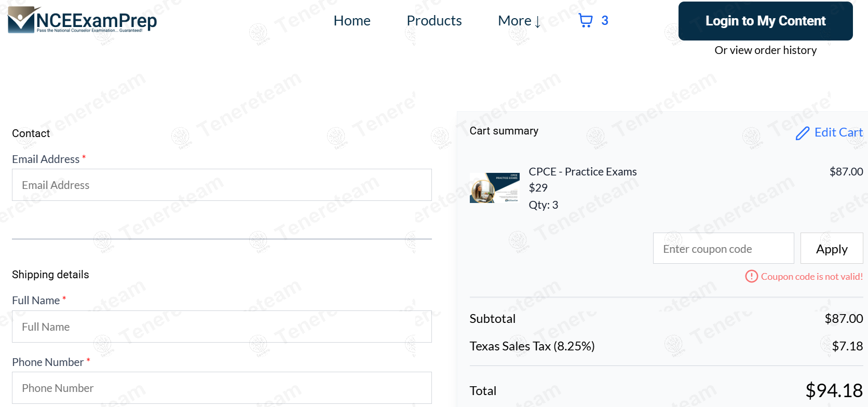Focus the Email Address input field

222,185
